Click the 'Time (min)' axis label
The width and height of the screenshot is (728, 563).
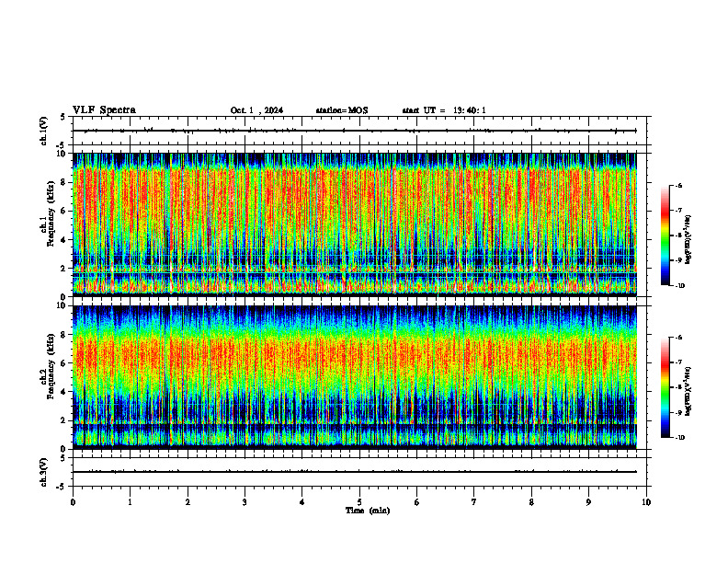tap(368, 511)
